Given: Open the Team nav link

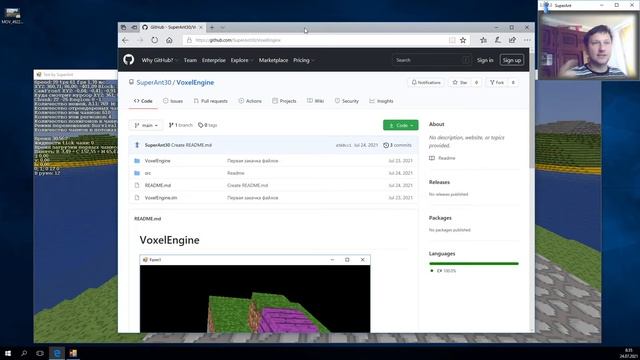Looking at the screenshot, I should click(x=190, y=60).
